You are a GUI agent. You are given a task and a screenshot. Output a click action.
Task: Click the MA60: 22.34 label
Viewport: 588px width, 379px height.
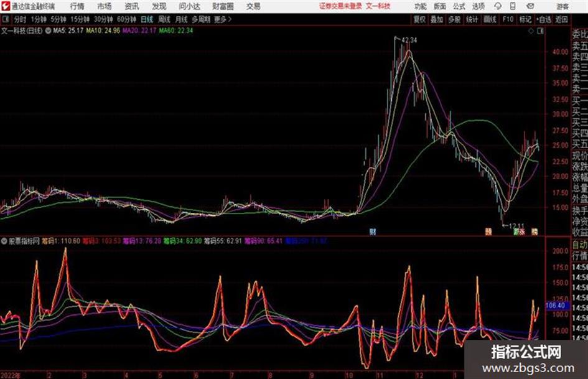(176, 30)
